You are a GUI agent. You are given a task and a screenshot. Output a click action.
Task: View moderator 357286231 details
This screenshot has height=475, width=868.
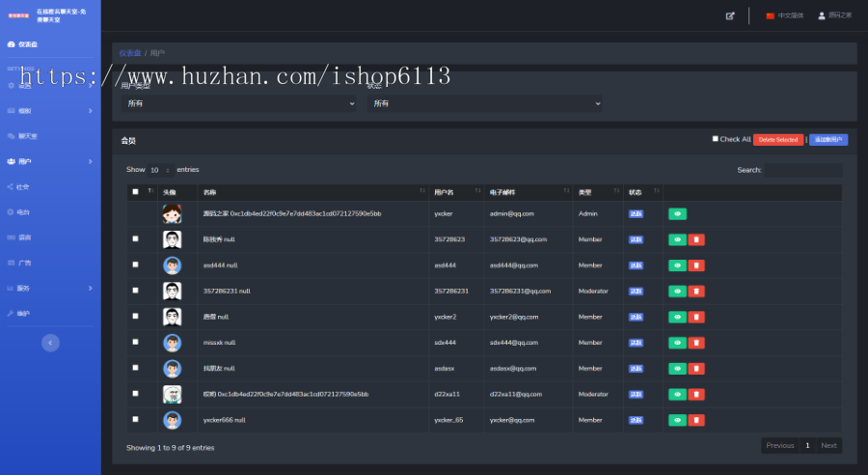(x=677, y=291)
